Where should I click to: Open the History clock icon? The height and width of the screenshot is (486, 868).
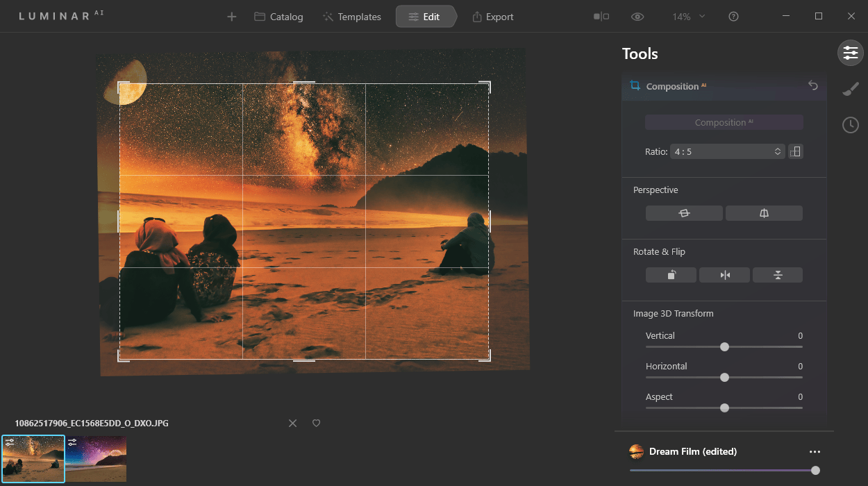point(851,125)
